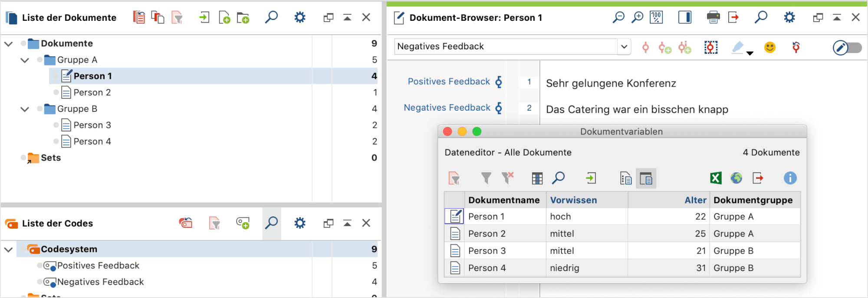Viewport: 868px width, 298px height.
Task: Sort by Vorwissen column header
Action: tap(573, 200)
